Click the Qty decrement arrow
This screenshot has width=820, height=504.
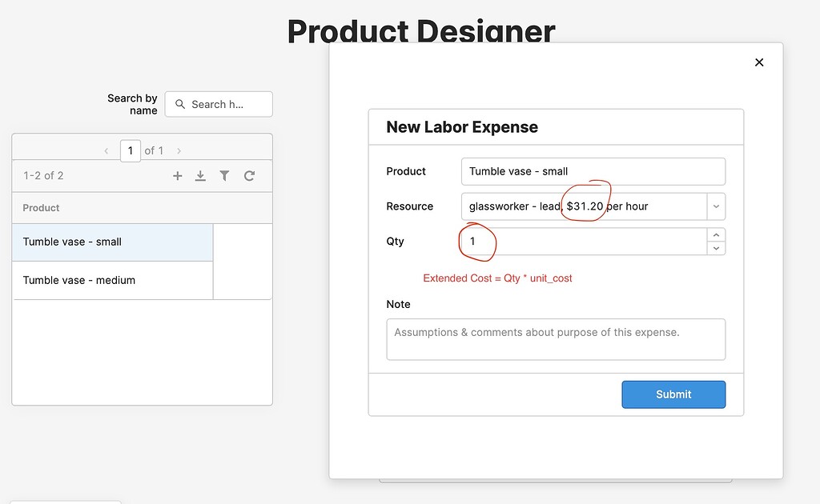(x=716, y=248)
